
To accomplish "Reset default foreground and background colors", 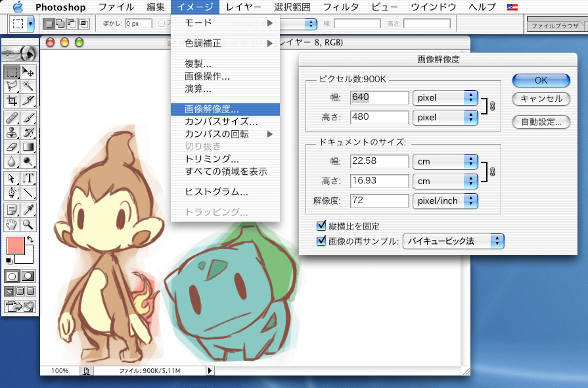I will pyautogui.click(x=9, y=260).
